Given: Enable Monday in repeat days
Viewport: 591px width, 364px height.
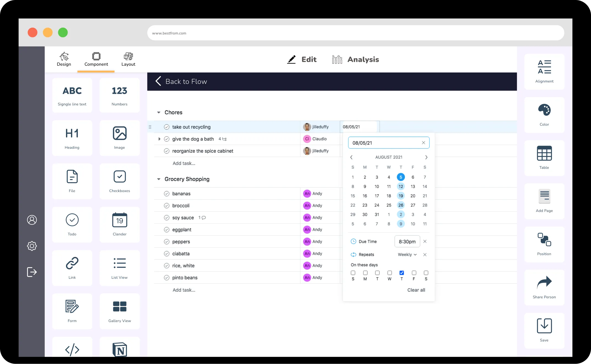Looking at the screenshot, I should pos(365,273).
